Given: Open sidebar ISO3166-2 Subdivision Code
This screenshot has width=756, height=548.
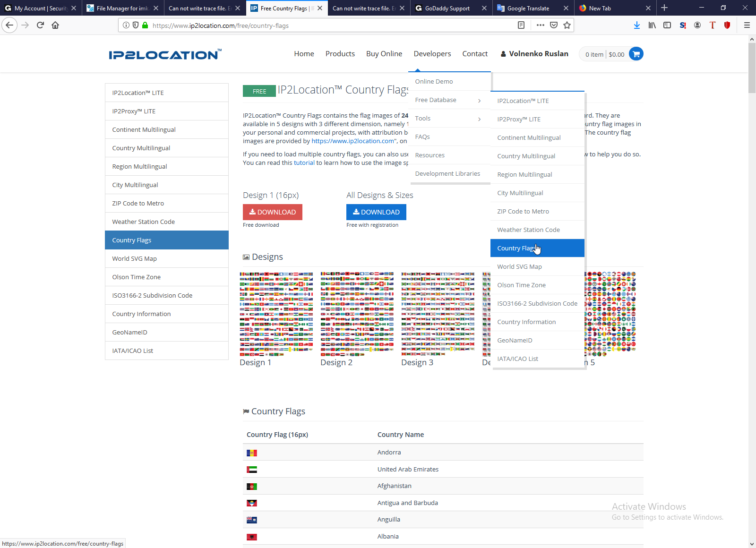Looking at the screenshot, I should tap(167, 295).
